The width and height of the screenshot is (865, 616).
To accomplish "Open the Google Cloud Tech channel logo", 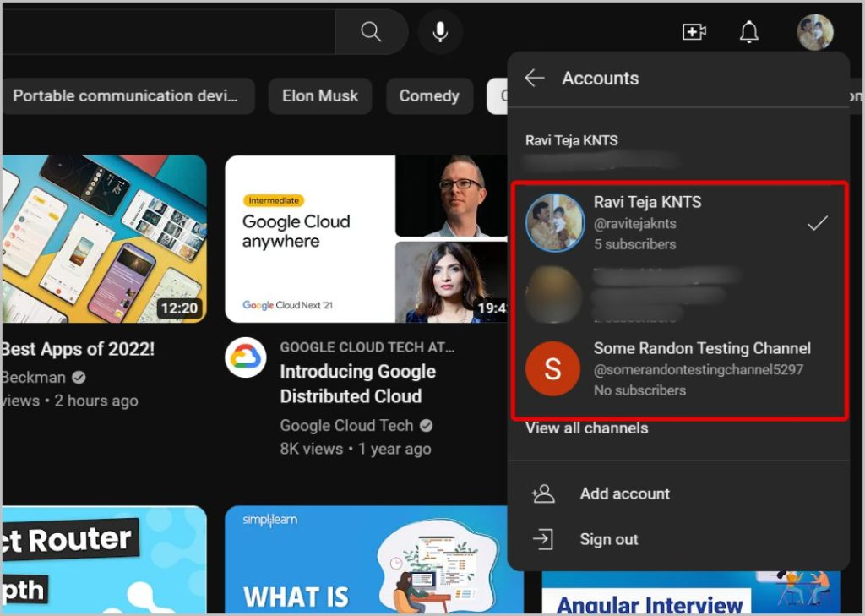I will click(x=246, y=357).
